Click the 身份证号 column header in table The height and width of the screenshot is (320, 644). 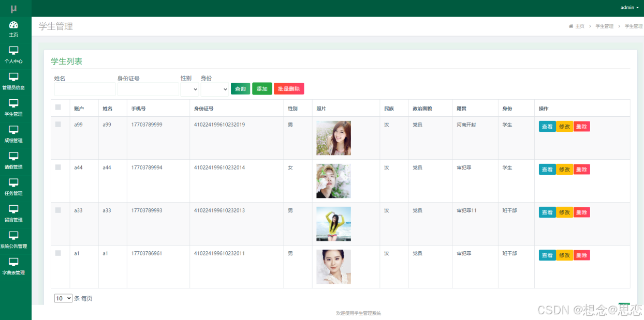(x=203, y=109)
